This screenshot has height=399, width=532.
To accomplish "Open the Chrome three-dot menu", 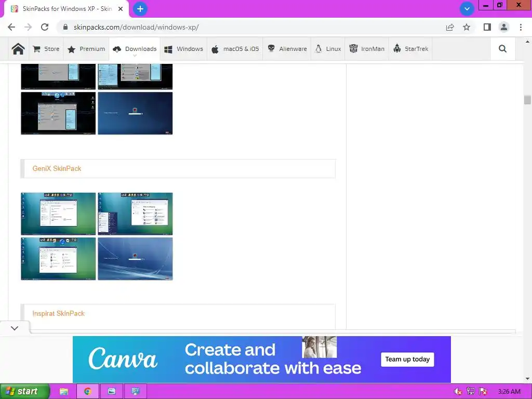I will click(521, 27).
